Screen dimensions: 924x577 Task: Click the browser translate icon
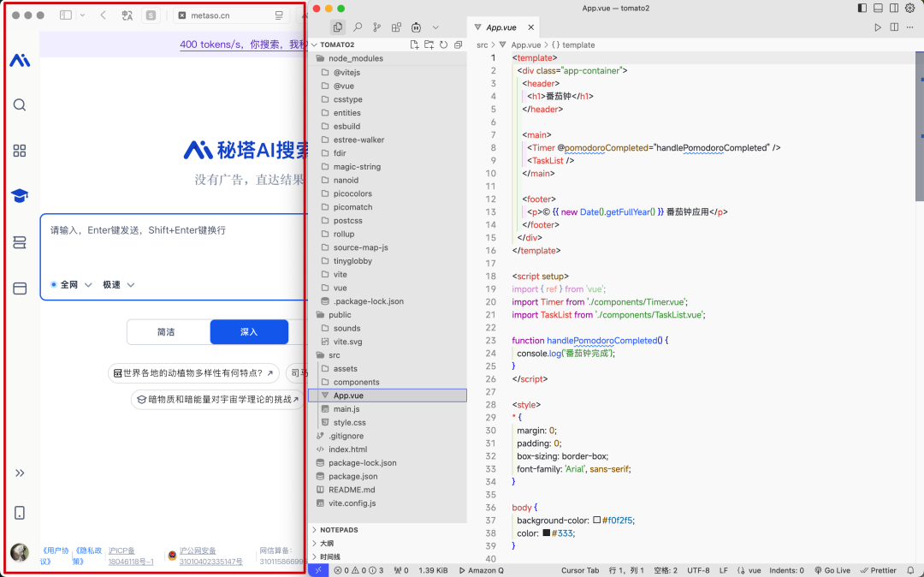pos(127,15)
